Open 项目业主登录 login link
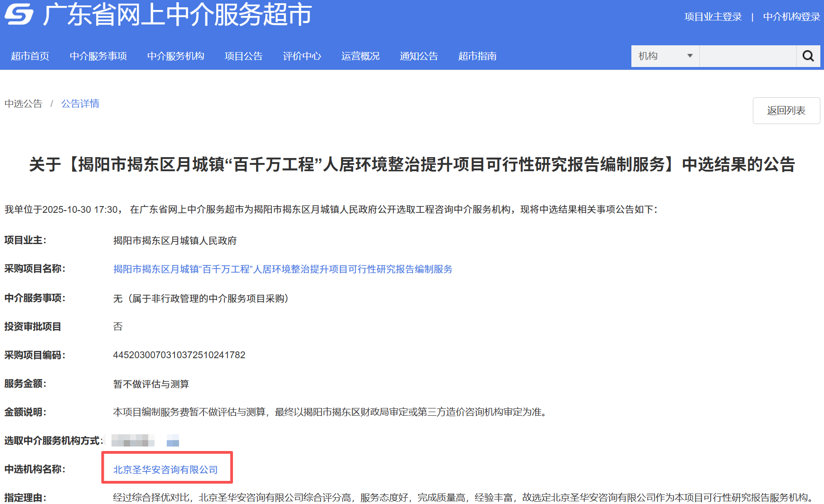Screen dimensions: 824x504 coord(713,16)
